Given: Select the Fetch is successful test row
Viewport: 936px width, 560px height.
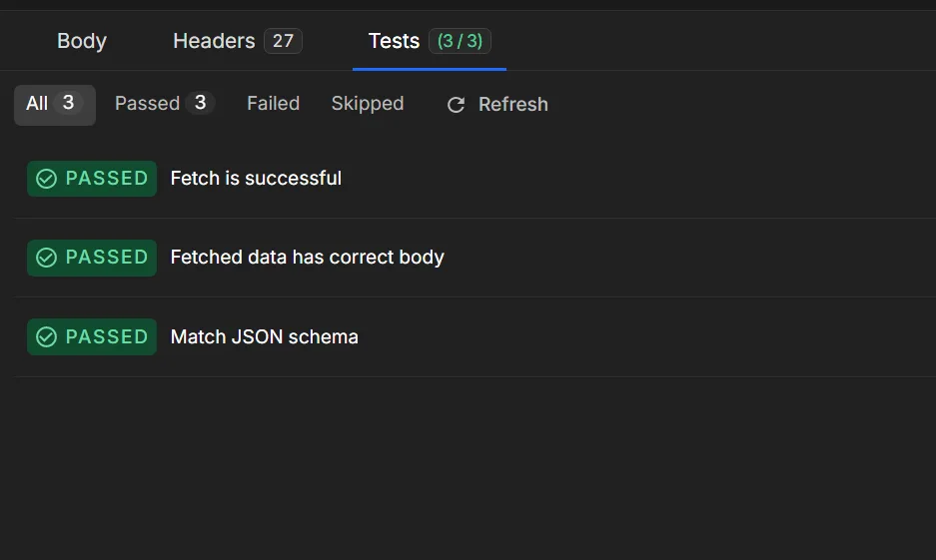Looking at the screenshot, I should (475, 179).
